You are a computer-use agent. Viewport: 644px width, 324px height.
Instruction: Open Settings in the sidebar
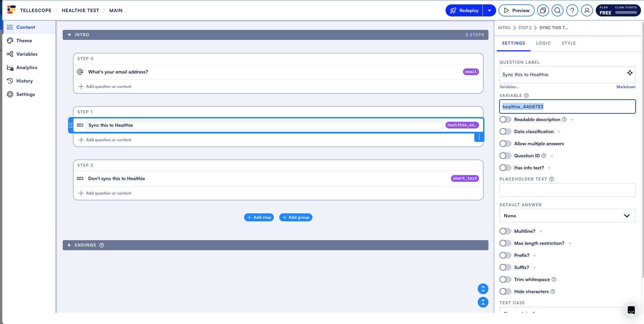click(29, 94)
